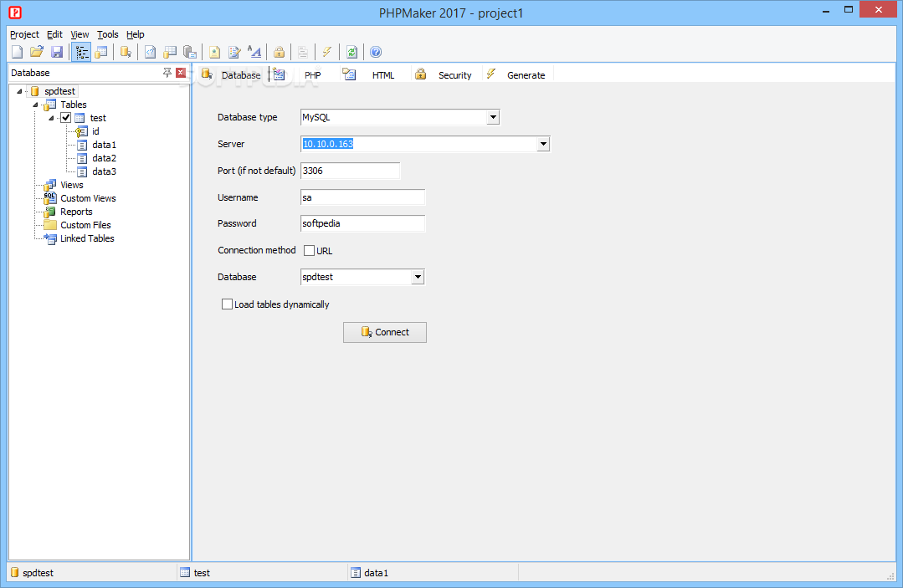Click the icon beside the HTML tab
The height and width of the screenshot is (588, 903).
click(349, 74)
